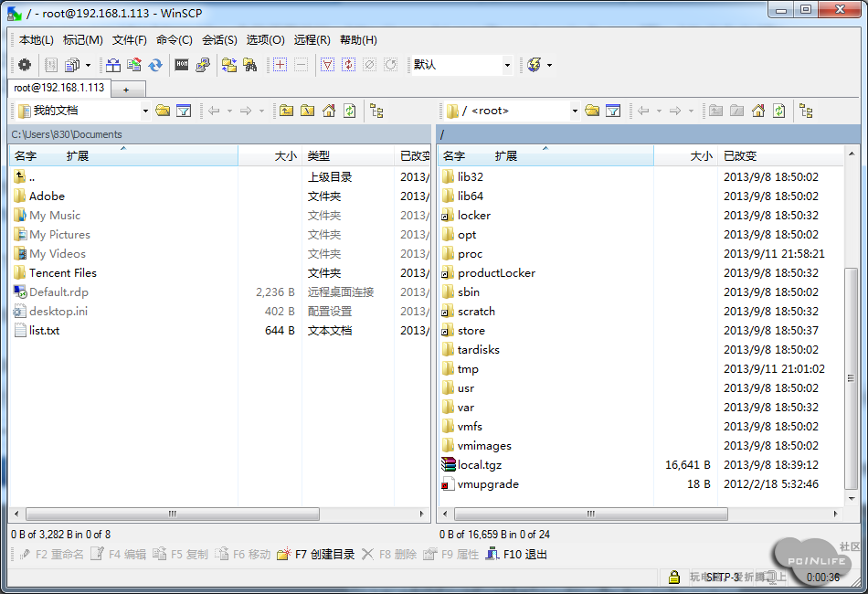Click the lock icon in the status bar
Screen dimensions: 868x594
point(674,577)
